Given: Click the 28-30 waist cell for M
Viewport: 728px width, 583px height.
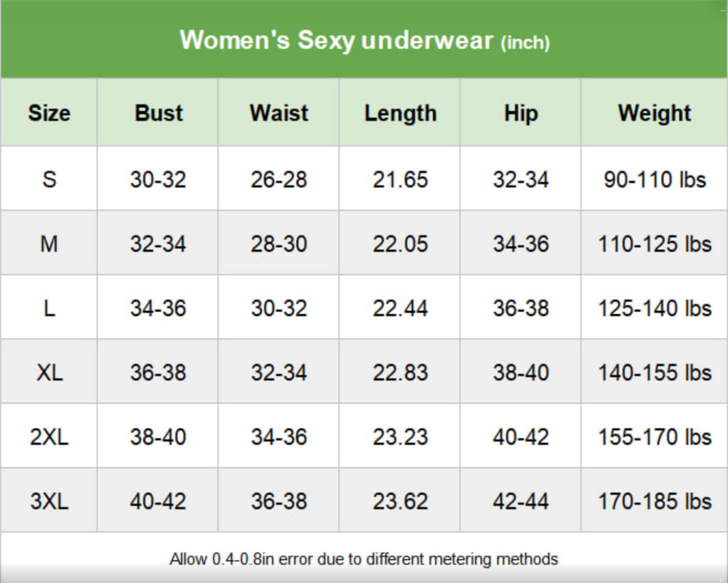Looking at the screenshot, I should [279, 244].
